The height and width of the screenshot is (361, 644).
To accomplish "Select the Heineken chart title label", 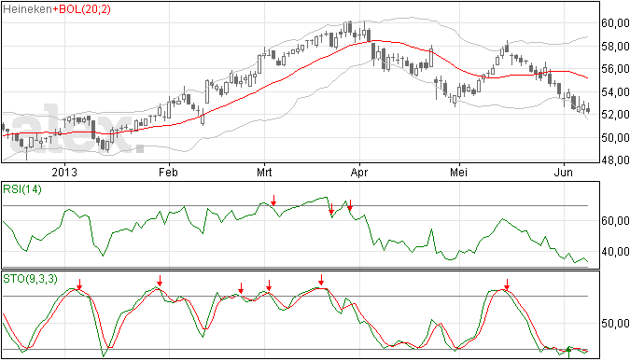I will pyautogui.click(x=27, y=9).
